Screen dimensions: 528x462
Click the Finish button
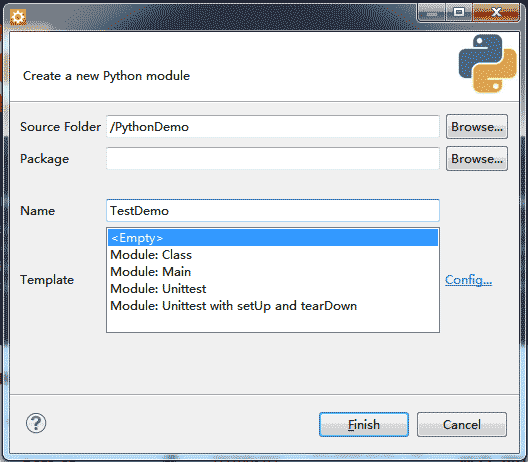click(x=364, y=425)
